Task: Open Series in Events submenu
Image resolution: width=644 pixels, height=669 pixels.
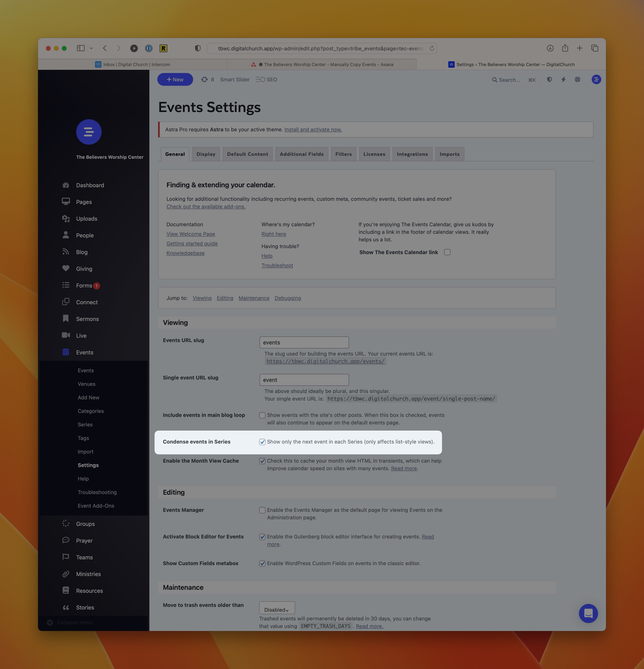Action: coord(85,425)
